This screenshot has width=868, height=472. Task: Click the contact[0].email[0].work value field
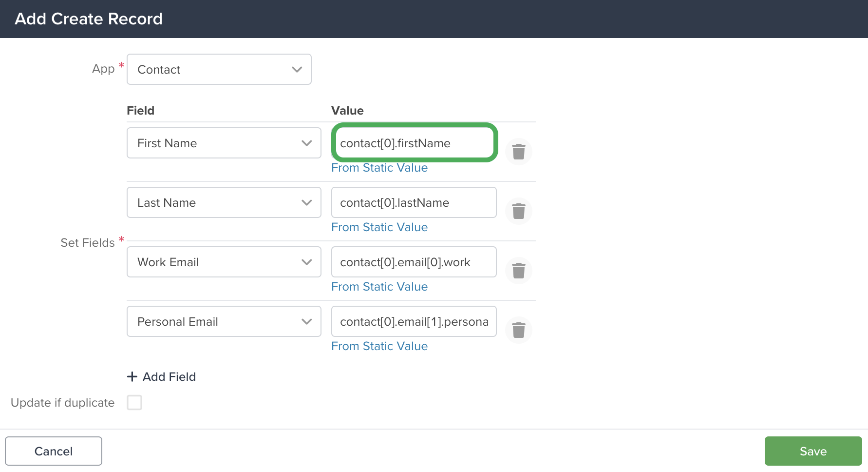click(x=414, y=262)
